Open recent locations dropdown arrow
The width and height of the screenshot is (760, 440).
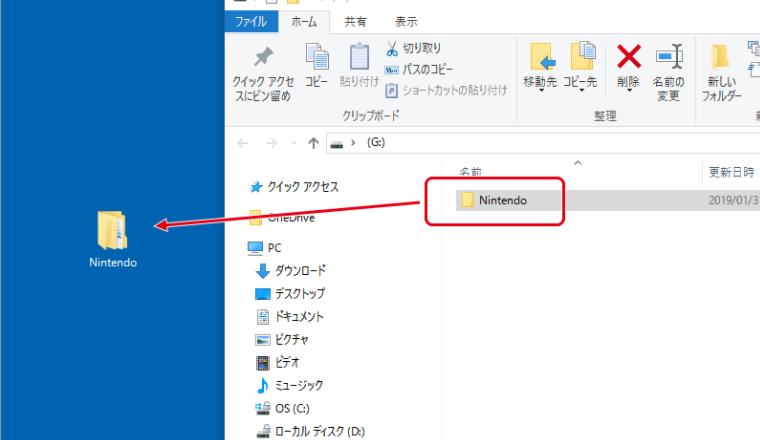point(293,143)
